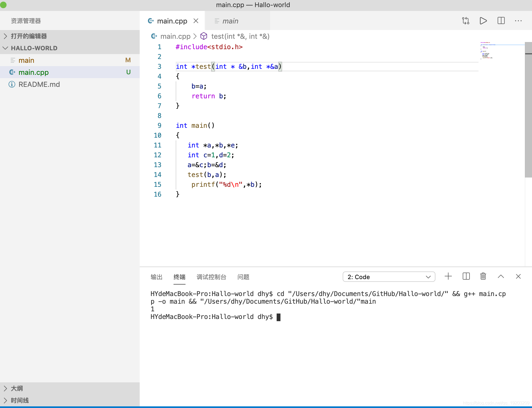Click the C++ icon beside main.cpp in explorer
Screen dimensions: 532x408
coord(12,72)
